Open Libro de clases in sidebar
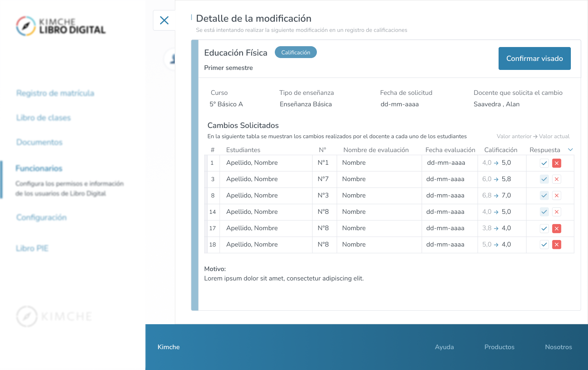 (44, 118)
